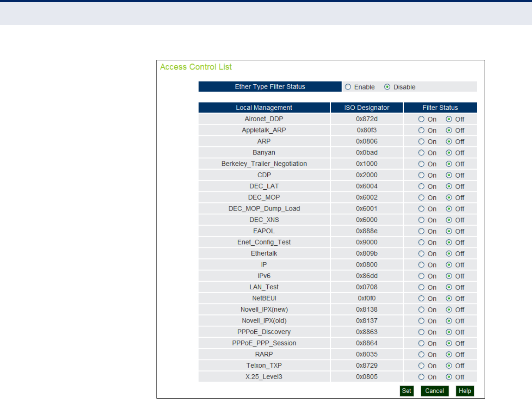
Task: Set DEC_MOP_Dump_Load filter to Off
Action: click(449, 209)
